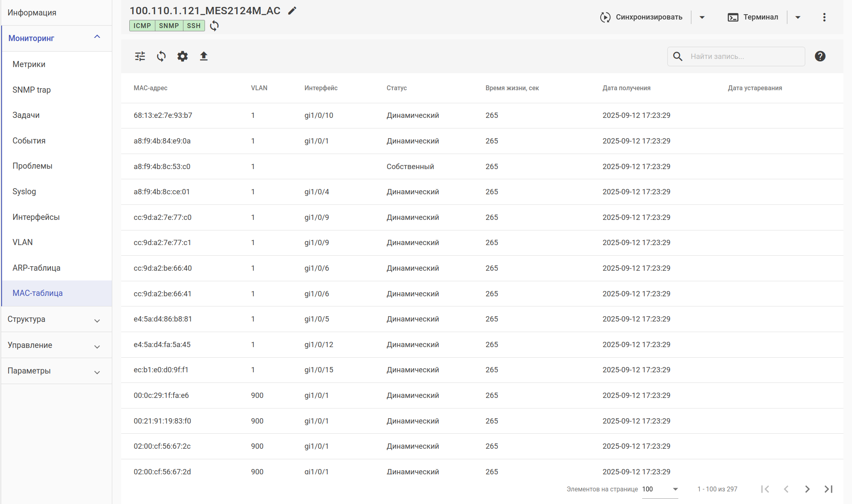
Task: Go to the next page arrow
Action: pyautogui.click(x=807, y=489)
